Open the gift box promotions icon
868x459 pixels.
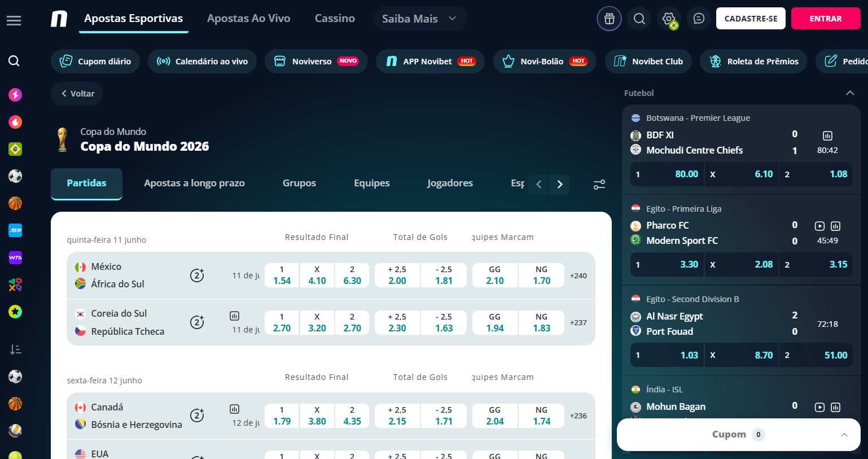tap(610, 19)
